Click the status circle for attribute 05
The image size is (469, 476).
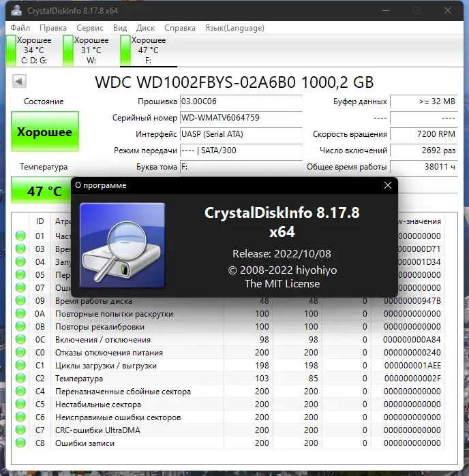[20, 274]
